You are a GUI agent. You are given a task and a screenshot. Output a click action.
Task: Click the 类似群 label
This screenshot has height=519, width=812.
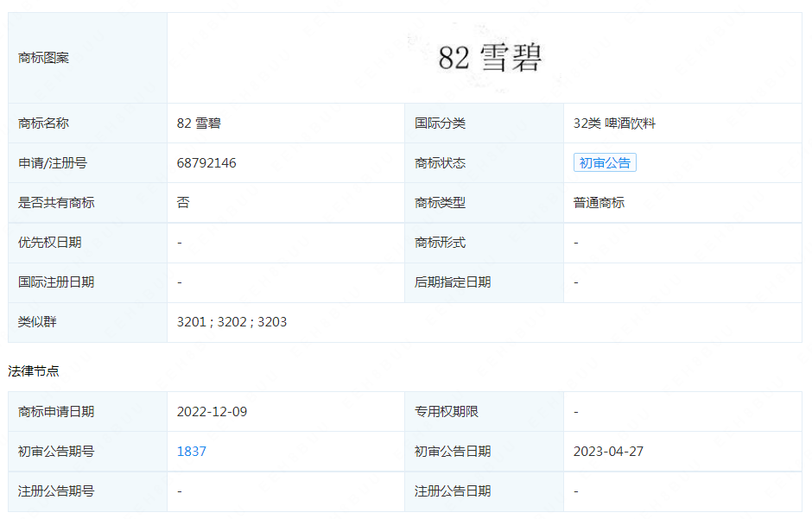click(37, 322)
